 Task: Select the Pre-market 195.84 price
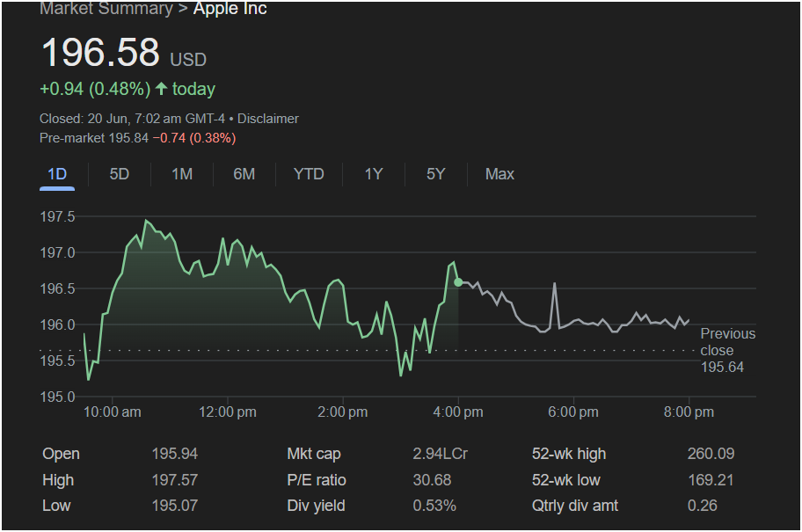click(94, 138)
